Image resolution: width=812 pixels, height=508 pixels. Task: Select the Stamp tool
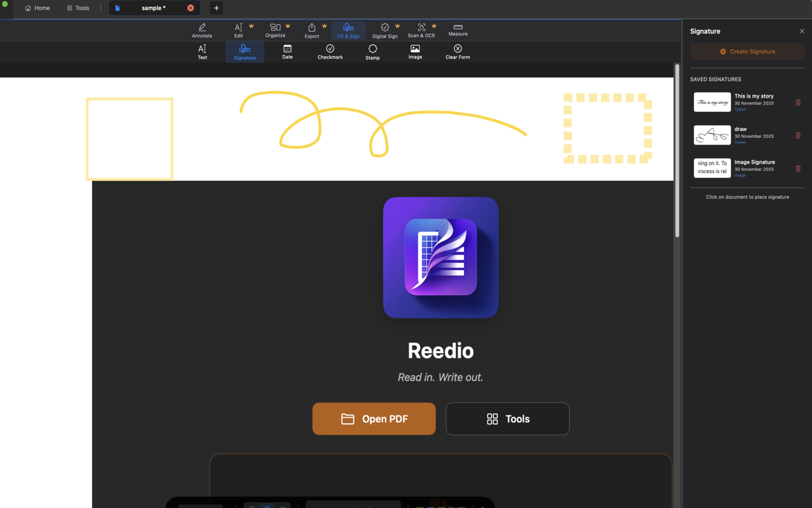coord(372,52)
